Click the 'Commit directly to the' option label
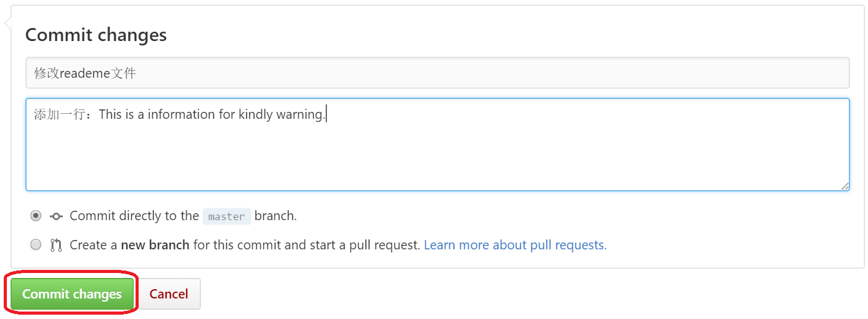This screenshot has width=868, height=319. pos(134,216)
